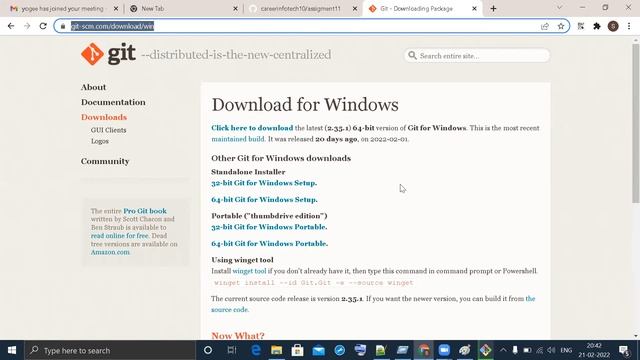Close the Gmail meeting tab
Viewport: 640px width, 360px height.
116,9
